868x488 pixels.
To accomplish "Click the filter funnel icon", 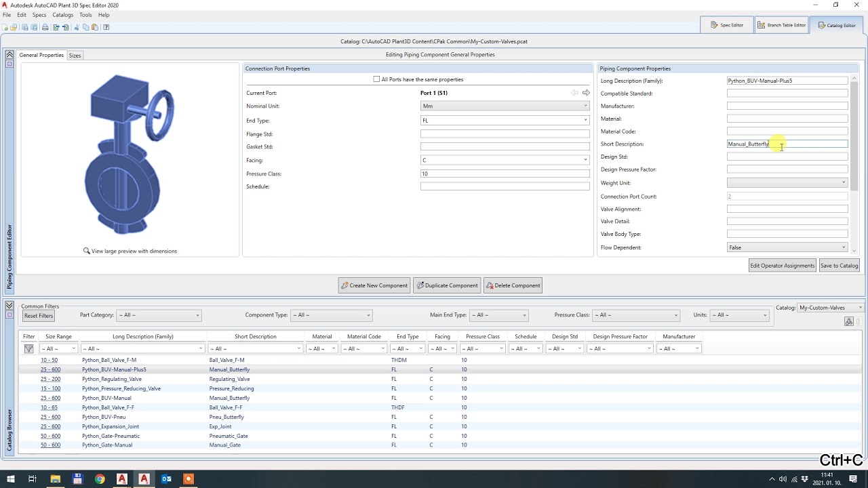I will [28, 349].
